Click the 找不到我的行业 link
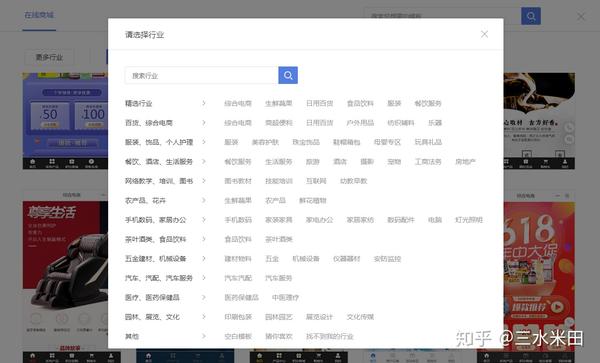This screenshot has height=363, width=600. [x=329, y=336]
